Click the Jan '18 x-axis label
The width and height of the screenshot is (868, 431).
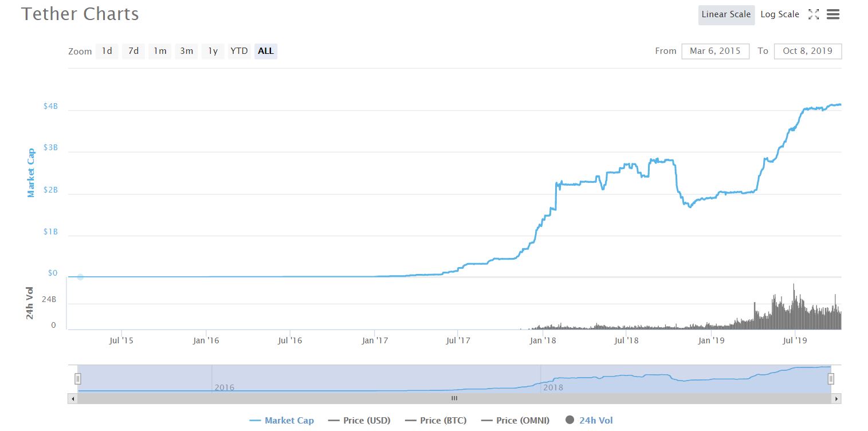[543, 340]
